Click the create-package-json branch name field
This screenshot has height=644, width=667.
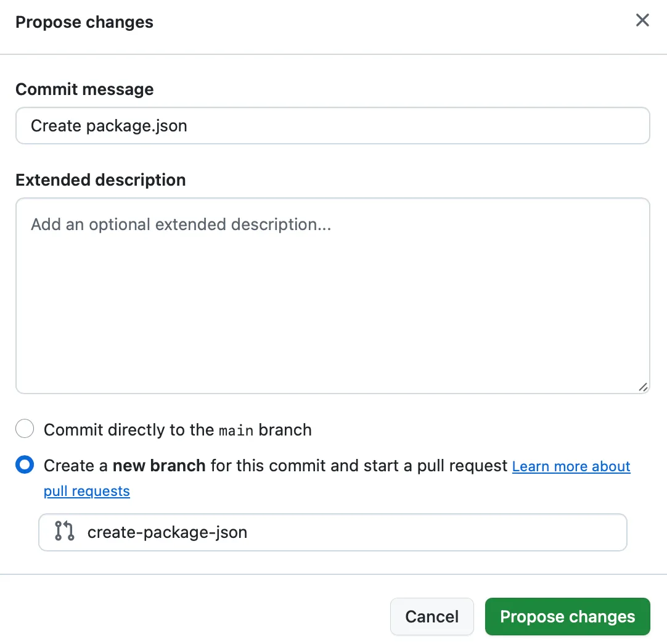click(308, 532)
